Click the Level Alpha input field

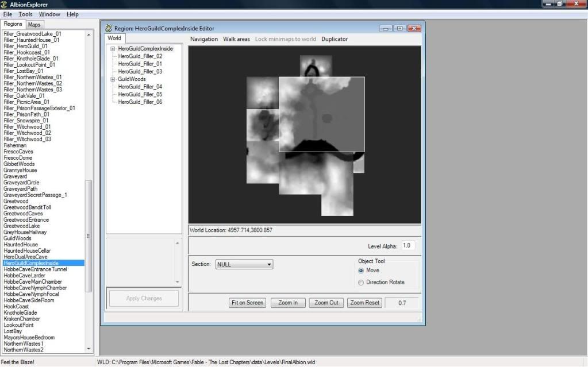[408, 246]
